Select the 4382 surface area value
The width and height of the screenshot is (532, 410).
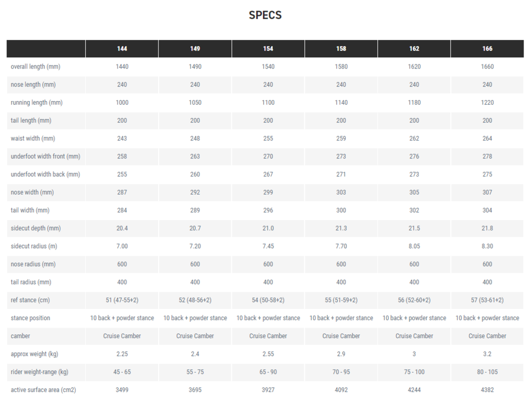(487, 390)
